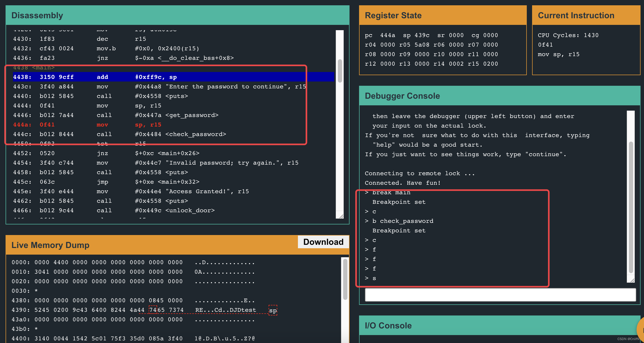Image resolution: width=644 pixels, height=343 pixels.
Task: Click the "> s" step command in console
Action: pos(370,278)
